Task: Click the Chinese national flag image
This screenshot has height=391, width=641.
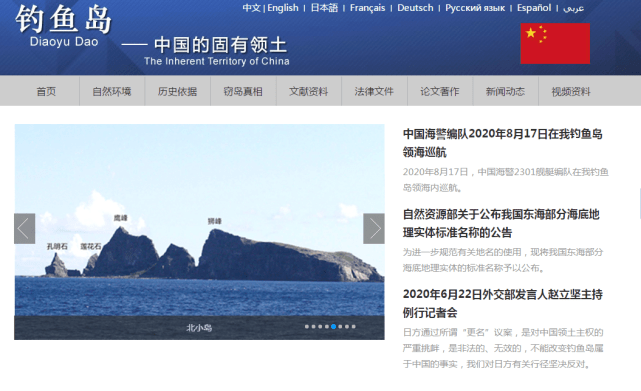Action: click(555, 43)
